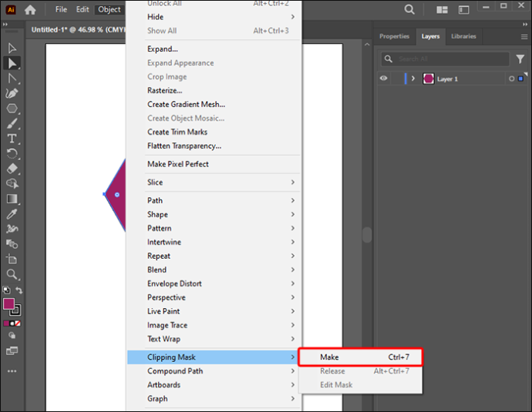Choose the Eraser tool

(x=12, y=169)
